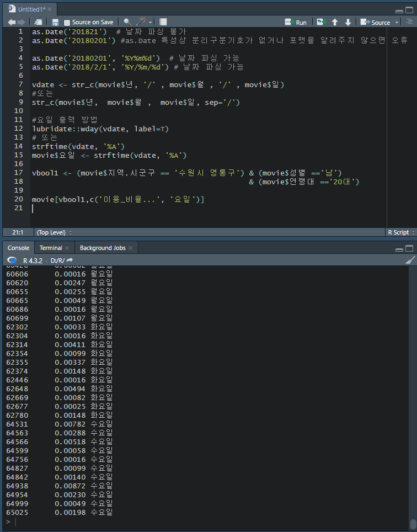Source the active document
Image resolution: width=417 pixels, height=532 pixels.
point(376,23)
